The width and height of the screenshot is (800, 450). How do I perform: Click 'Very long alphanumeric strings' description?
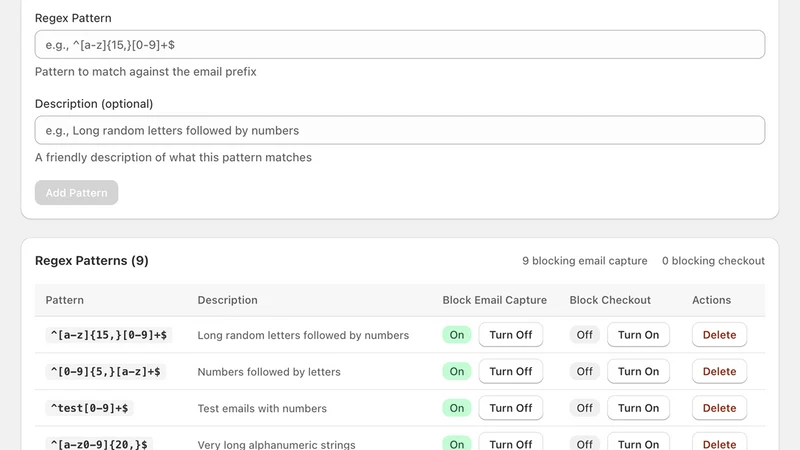(277, 444)
